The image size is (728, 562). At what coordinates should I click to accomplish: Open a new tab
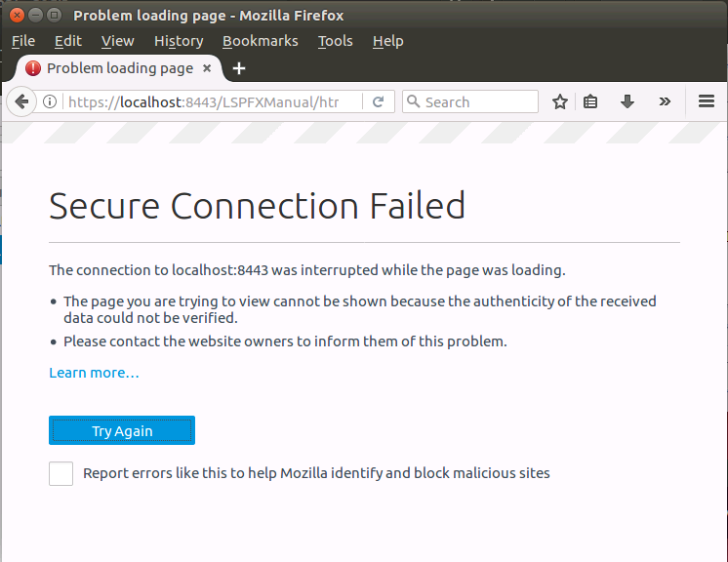239,68
